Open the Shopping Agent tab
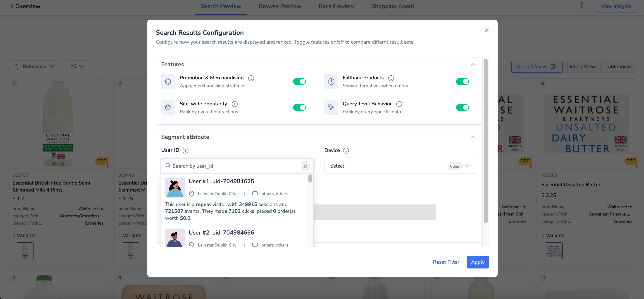644x299 pixels. point(393,6)
